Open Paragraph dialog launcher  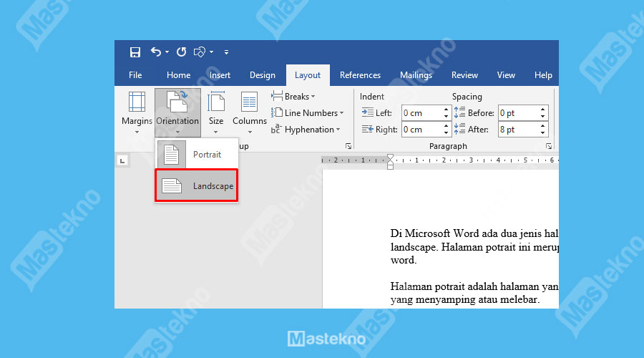[x=549, y=146]
